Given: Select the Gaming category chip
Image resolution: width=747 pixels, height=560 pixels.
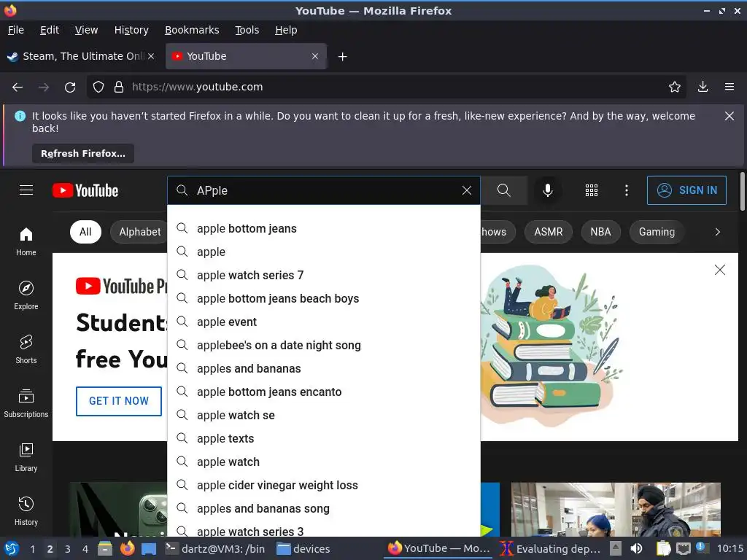Looking at the screenshot, I should [657, 232].
